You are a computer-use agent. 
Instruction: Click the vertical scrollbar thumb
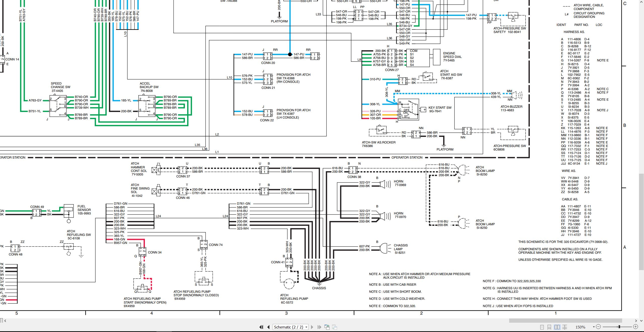642,222
